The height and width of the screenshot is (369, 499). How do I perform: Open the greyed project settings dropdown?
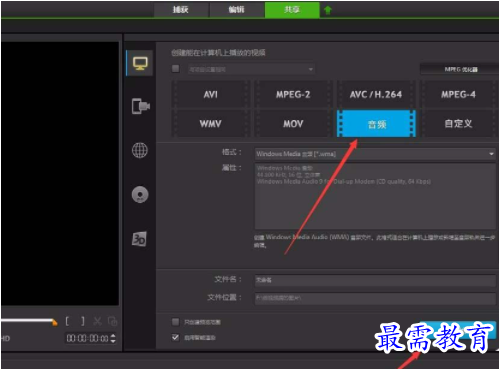[x=252, y=69]
